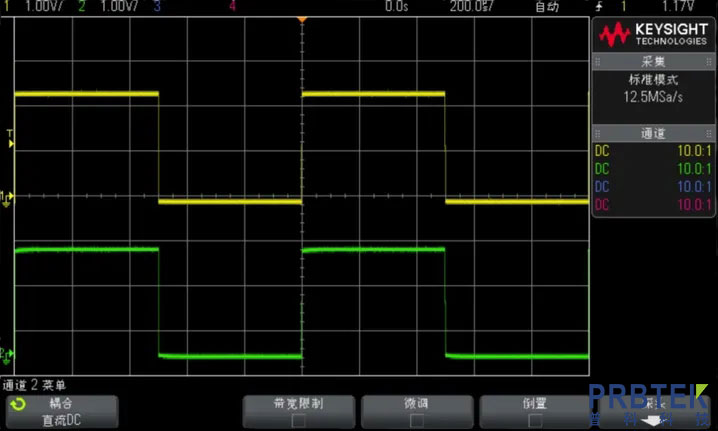This screenshot has width=718, height=431.
Task: Click the white down arrow softkey icon
Action: coord(654,419)
